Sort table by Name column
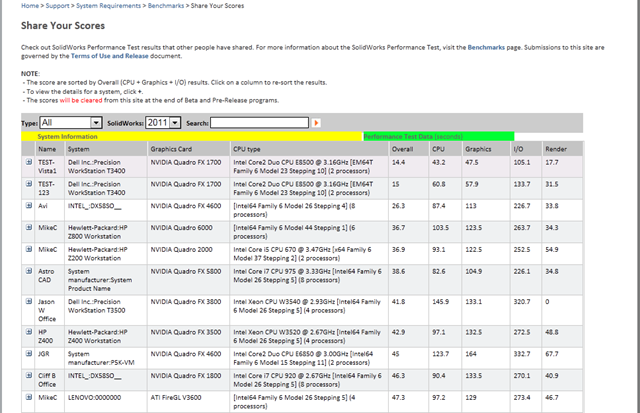This screenshot has height=413, width=640. (x=47, y=149)
